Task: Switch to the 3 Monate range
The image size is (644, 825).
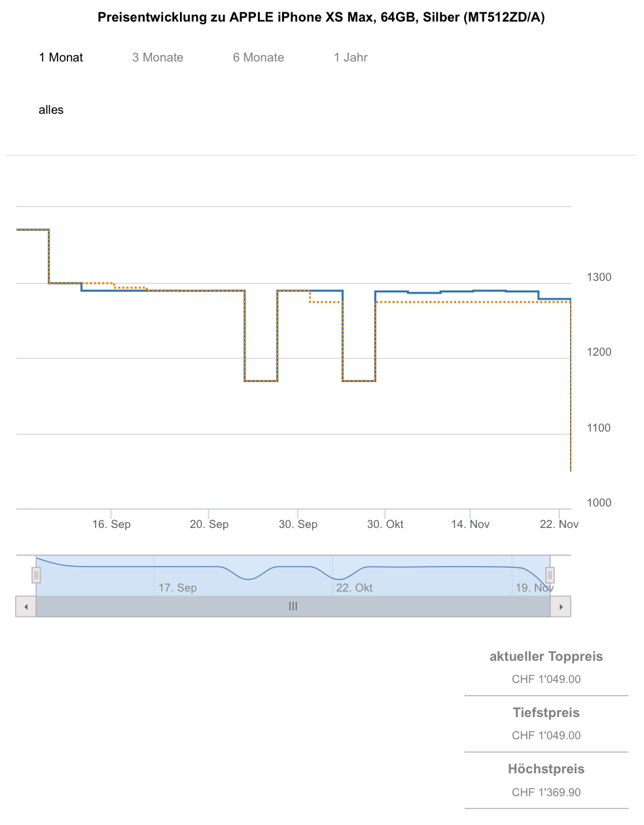Action: tap(158, 58)
